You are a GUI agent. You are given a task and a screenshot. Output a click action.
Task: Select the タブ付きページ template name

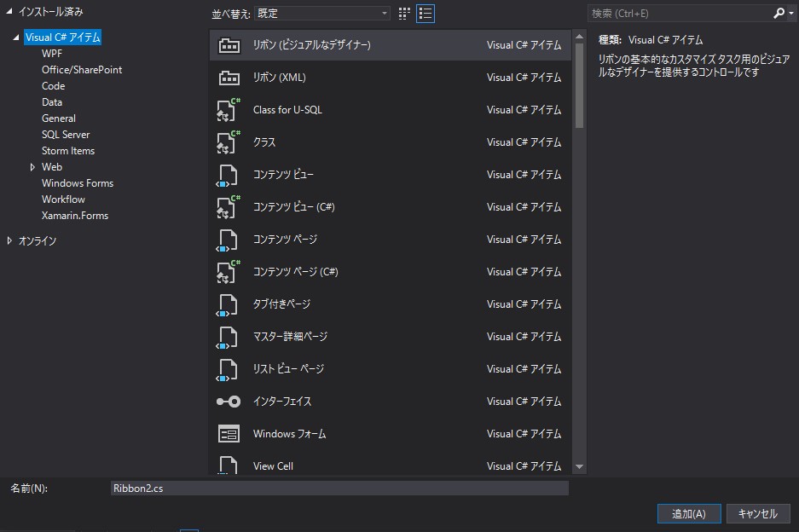click(281, 304)
